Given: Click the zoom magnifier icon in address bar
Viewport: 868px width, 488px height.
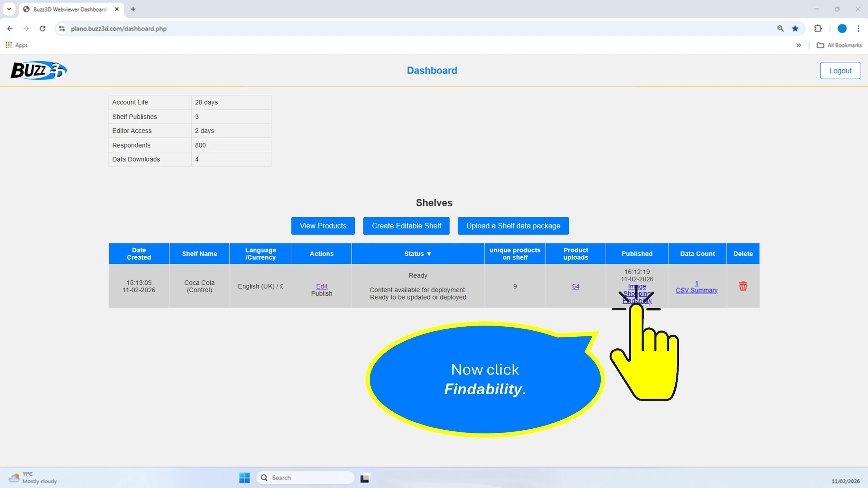Looking at the screenshot, I should tap(780, 28).
